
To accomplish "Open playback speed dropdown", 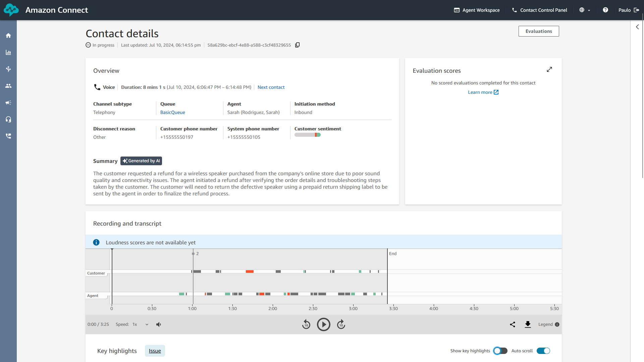I will tap(141, 324).
